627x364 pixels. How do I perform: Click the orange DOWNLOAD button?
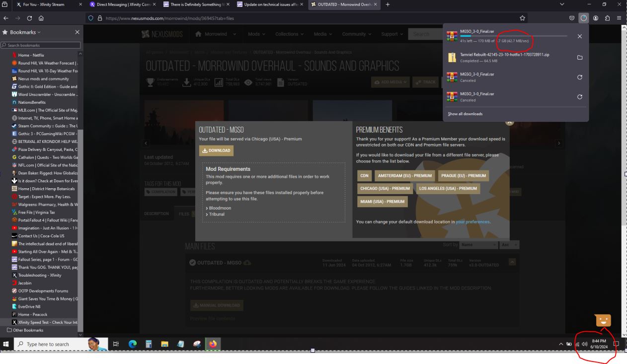pos(216,151)
